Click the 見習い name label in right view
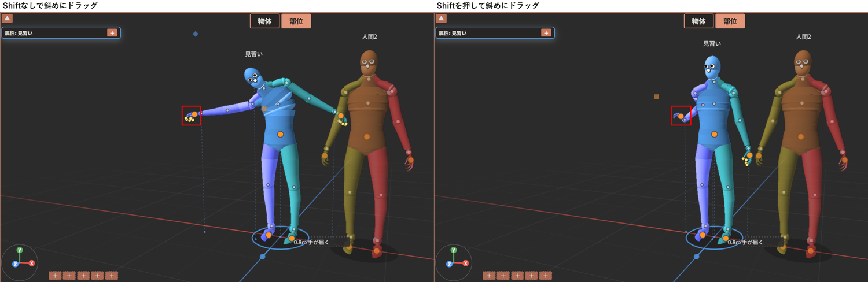868x282 pixels. tap(712, 43)
